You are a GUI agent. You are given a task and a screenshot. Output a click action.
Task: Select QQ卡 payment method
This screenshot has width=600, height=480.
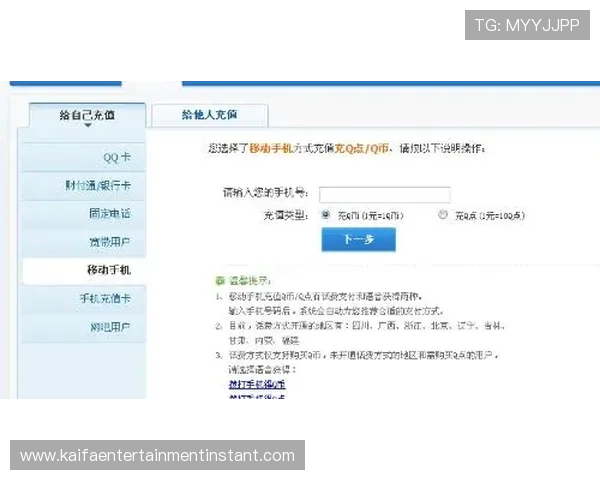click(83, 157)
